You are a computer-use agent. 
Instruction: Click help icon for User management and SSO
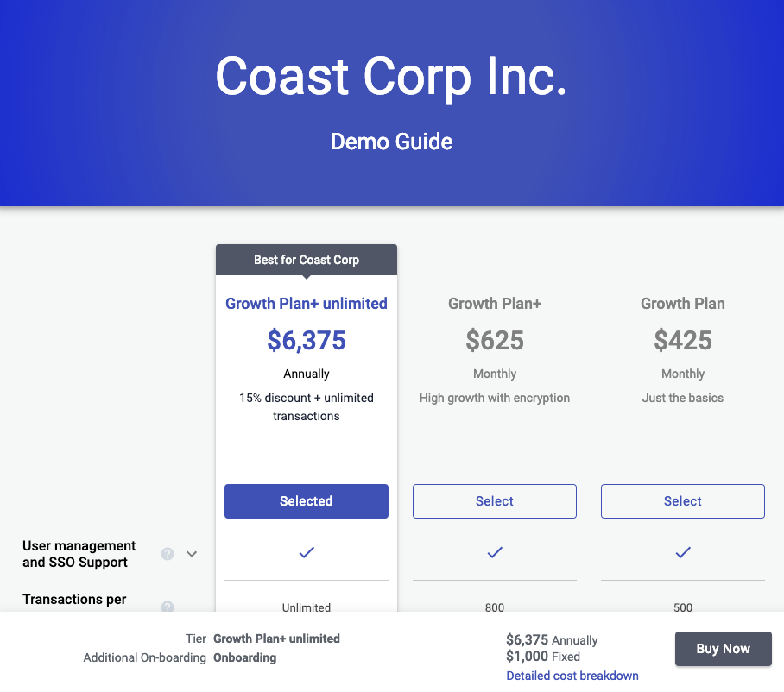(168, 554)
